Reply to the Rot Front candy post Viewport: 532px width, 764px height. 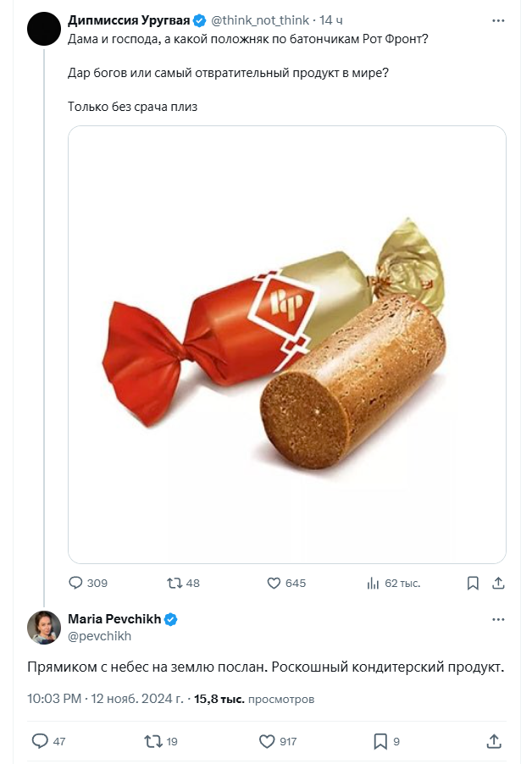[76, 583]
